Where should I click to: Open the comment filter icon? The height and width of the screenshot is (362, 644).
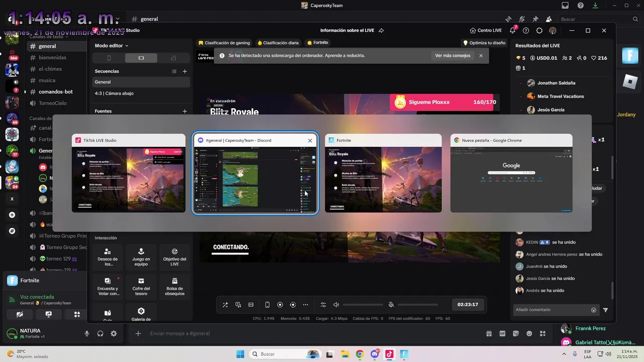[605, 310]
